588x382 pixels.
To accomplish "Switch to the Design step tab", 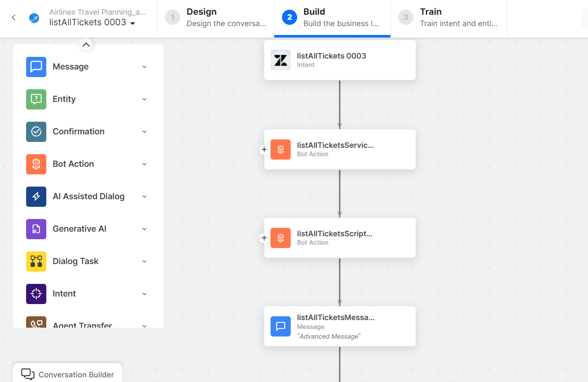I will [216, 18].
